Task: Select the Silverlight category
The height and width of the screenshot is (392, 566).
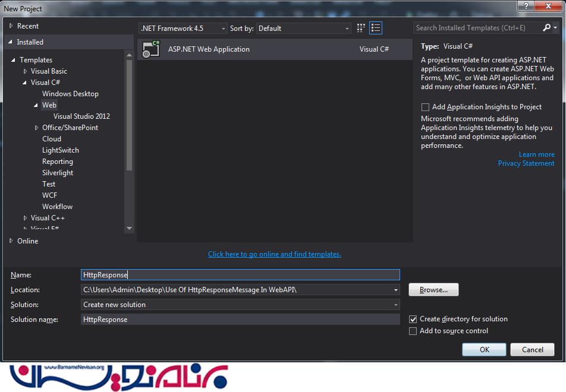Action: click(58, 173)
